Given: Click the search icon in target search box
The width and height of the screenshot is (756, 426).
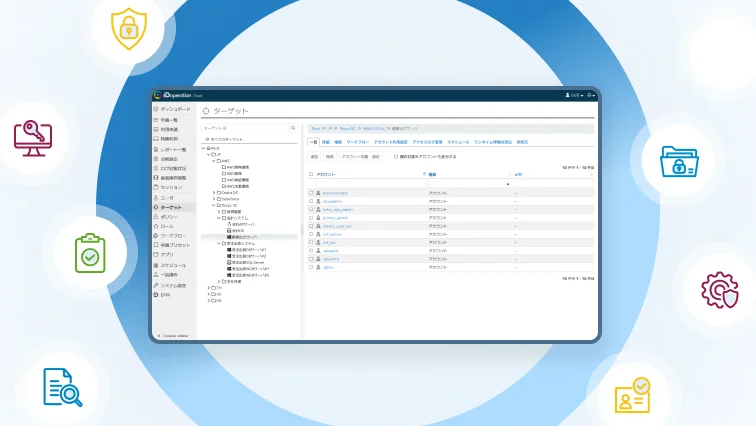Looking at the screenshot, I should (293, 128).
